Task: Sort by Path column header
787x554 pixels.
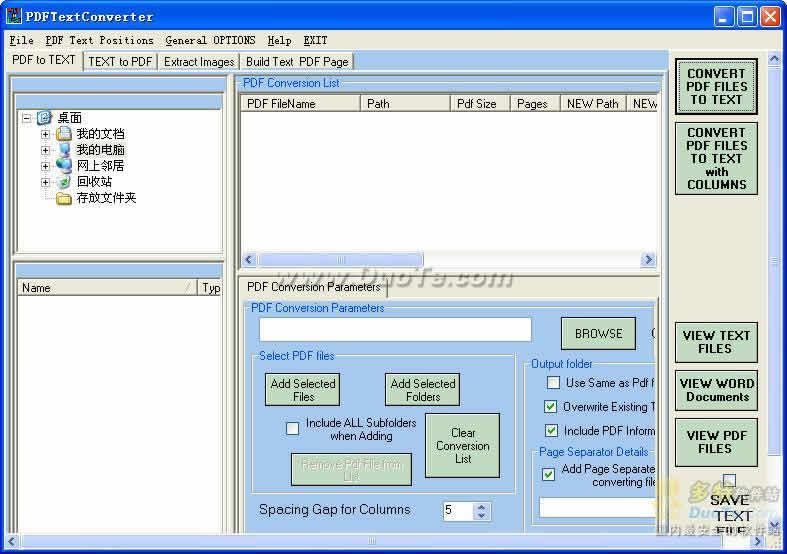Action: pos(406,104)
